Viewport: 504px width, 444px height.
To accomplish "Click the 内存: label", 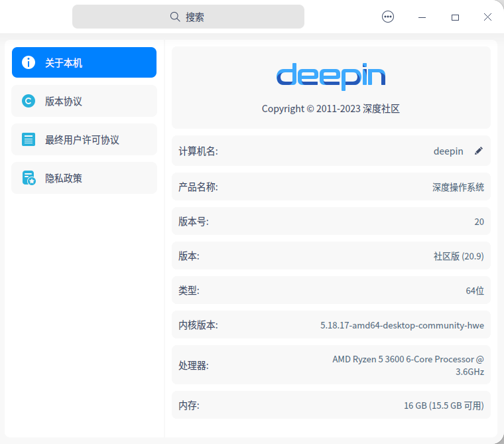I will pos(189,406).
